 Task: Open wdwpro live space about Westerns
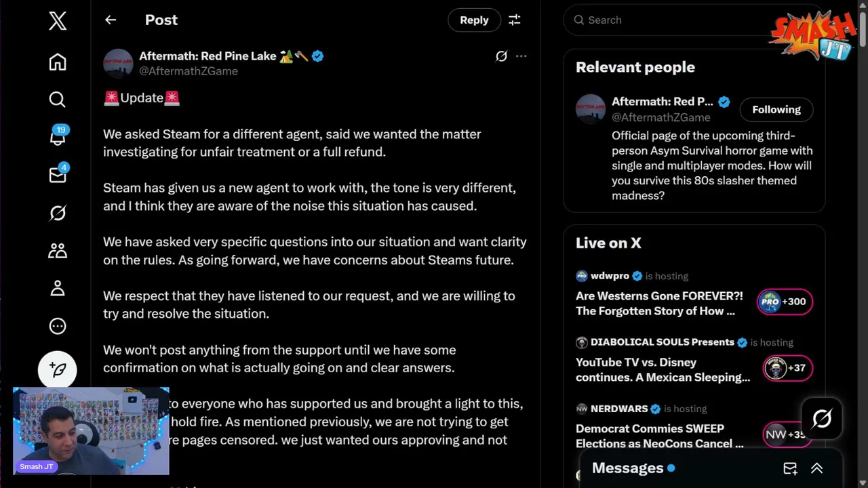(x=658, y=304)
